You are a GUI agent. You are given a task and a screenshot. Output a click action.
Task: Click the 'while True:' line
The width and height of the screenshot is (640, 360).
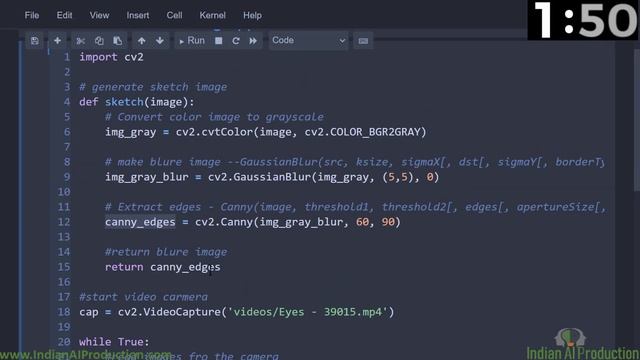[x=114, y=342]
